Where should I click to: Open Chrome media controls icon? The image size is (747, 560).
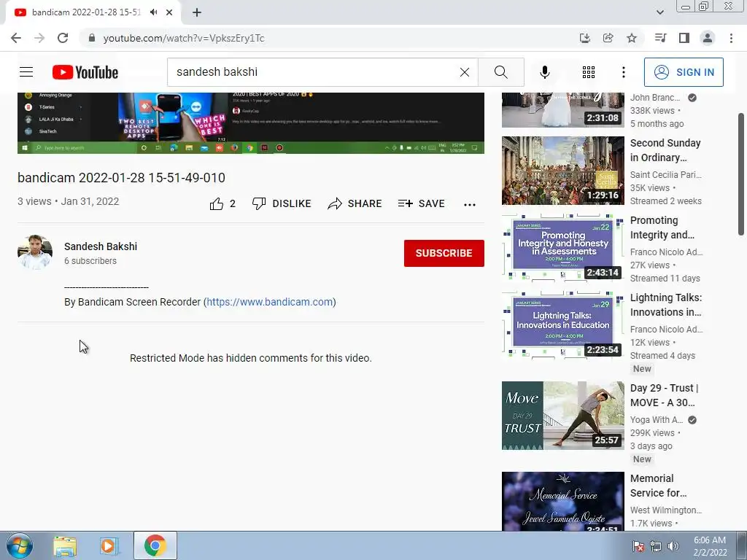pos(660,38)
